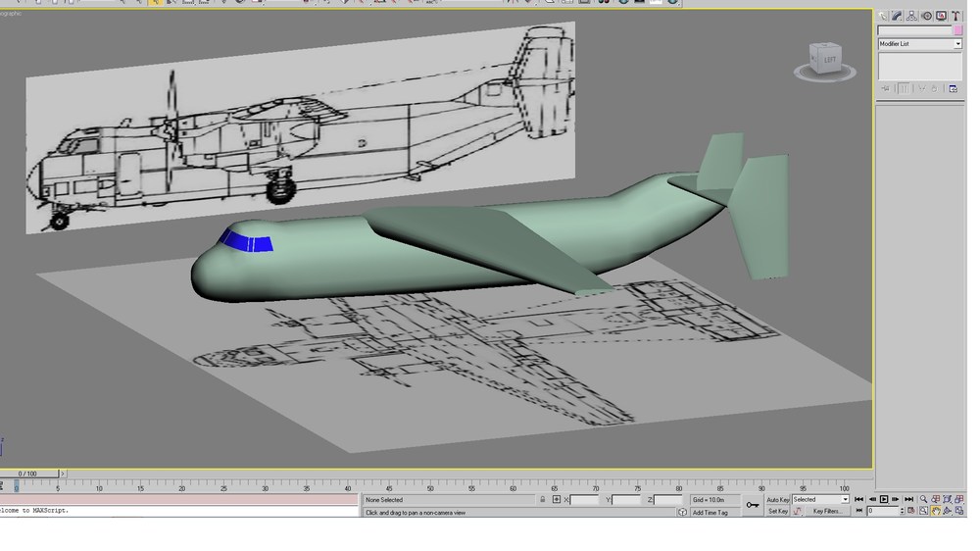Toggle Set Key animation mode
Screen dimensions: 980x551
point(777,511)
